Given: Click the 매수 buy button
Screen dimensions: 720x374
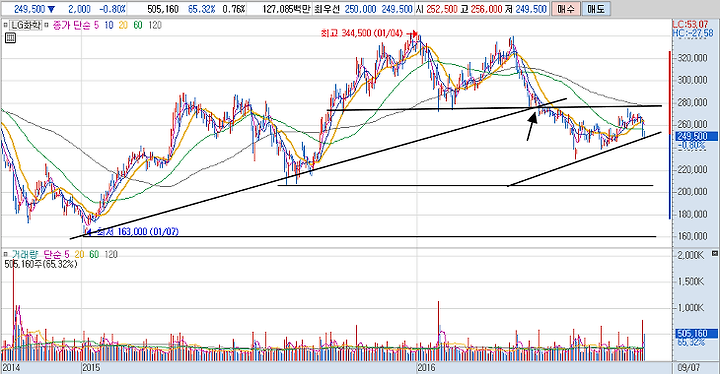Looking at the screenshot, I should (565, 9).
